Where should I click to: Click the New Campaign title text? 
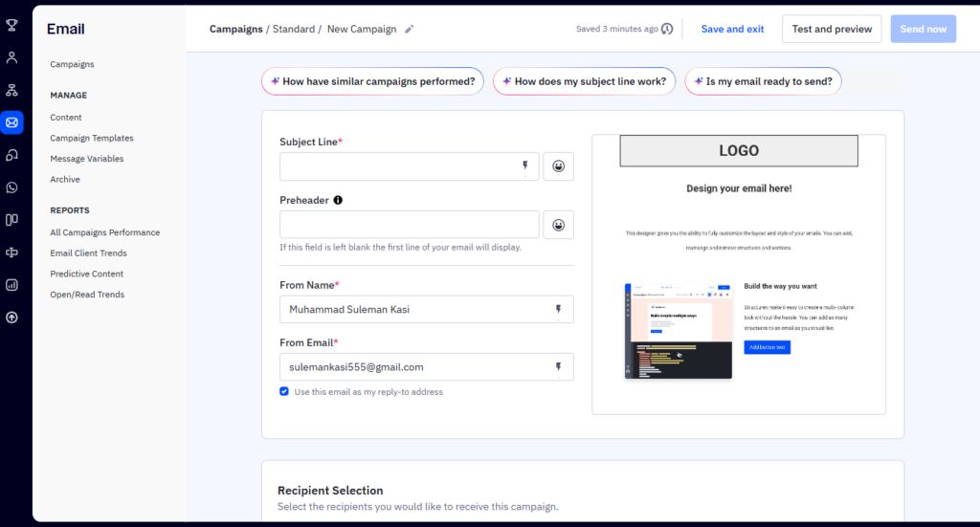pos(362,30)
